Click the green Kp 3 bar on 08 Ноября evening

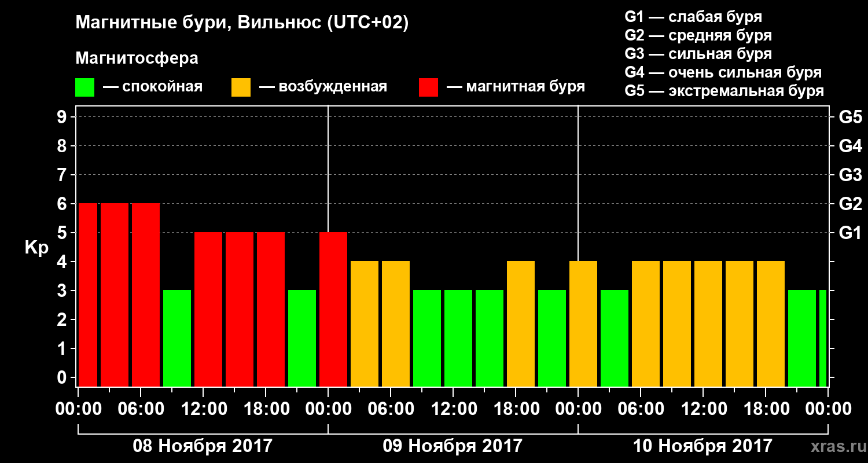point(302,338)
